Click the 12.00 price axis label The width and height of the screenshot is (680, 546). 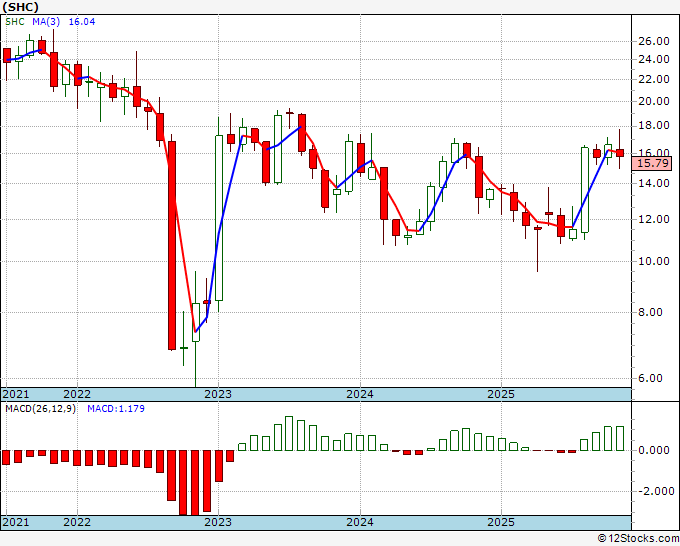[x=654, y=219]
